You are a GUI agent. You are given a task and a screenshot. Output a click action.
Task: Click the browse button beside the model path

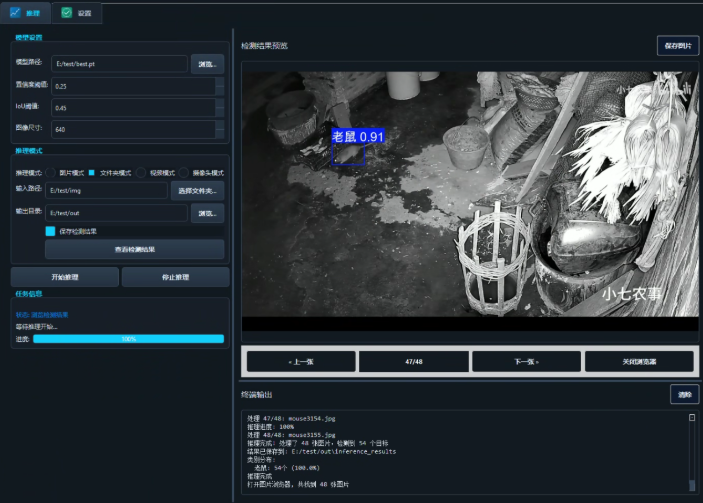(x=207, y=64)
